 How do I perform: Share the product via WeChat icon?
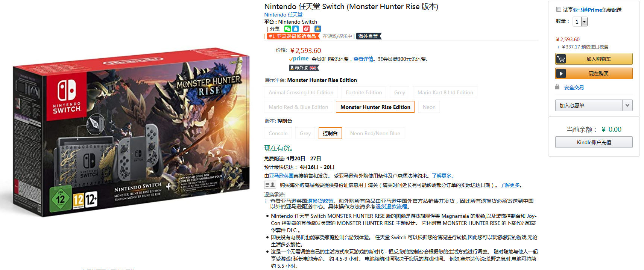click(x=287, y=29)
